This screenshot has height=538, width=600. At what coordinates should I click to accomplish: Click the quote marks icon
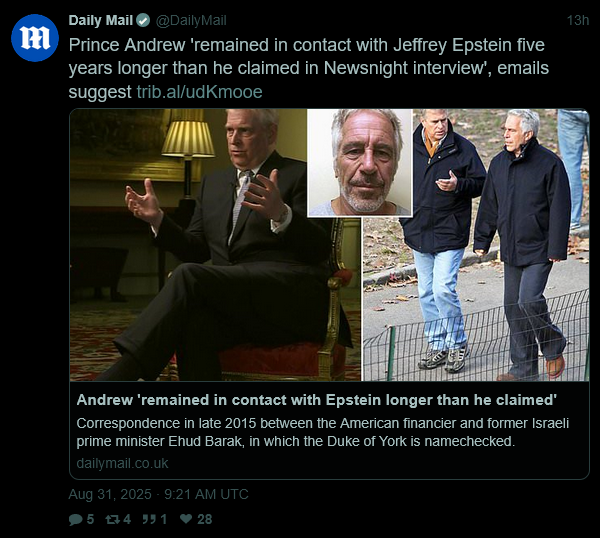coord(149,519)
